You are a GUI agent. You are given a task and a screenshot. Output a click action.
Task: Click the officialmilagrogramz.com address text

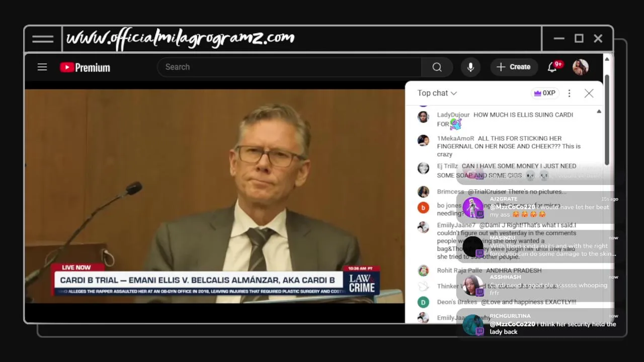(180, 38)
